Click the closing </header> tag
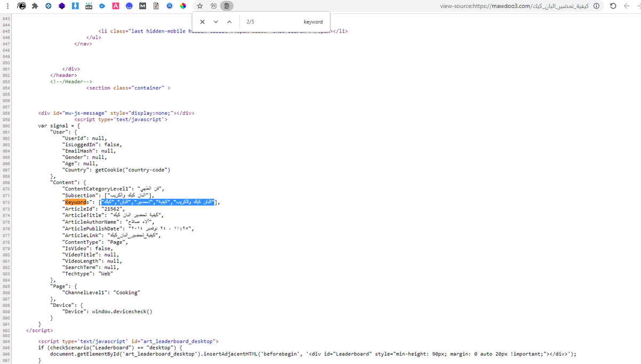 [x=64, y=75]
